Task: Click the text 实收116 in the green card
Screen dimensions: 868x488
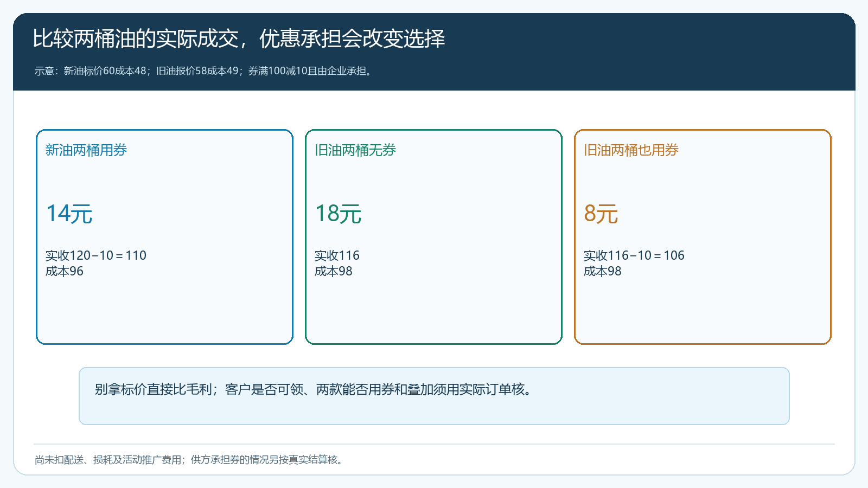Action: [x=337, y=255]
